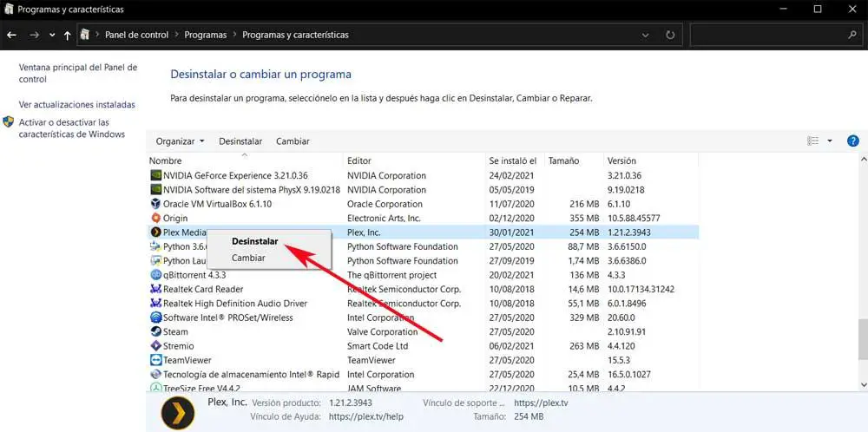Open Activar o desactivar características de Windows
Image resolution: width=868 pixels, height=432 pixels.
click(x=72, y=128)
